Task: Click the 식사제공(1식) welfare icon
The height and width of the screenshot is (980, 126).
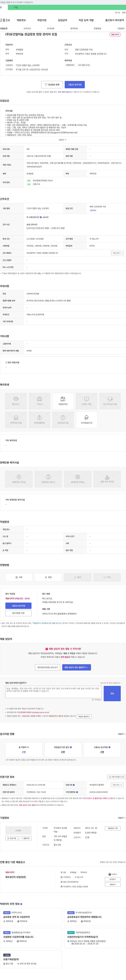Action: 86,420
